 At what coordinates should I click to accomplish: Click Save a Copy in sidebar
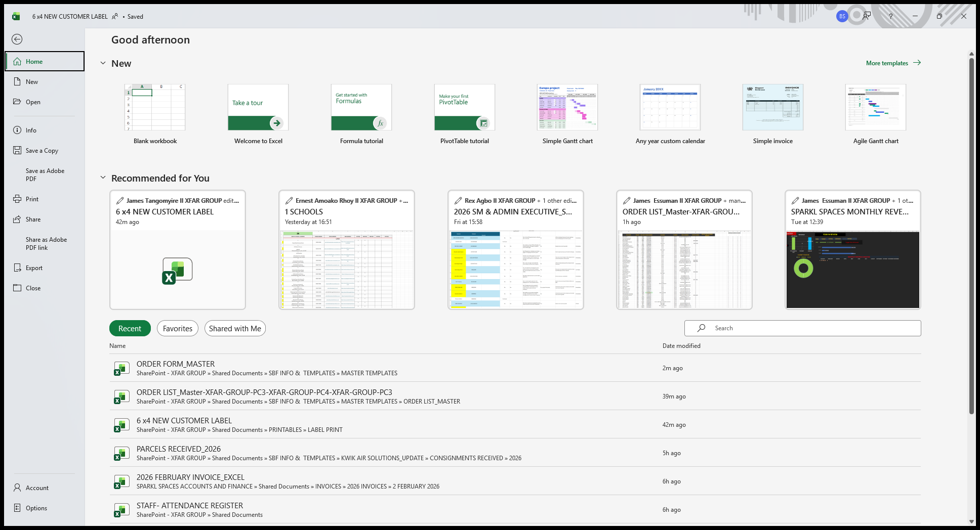[x=42, y=151]
